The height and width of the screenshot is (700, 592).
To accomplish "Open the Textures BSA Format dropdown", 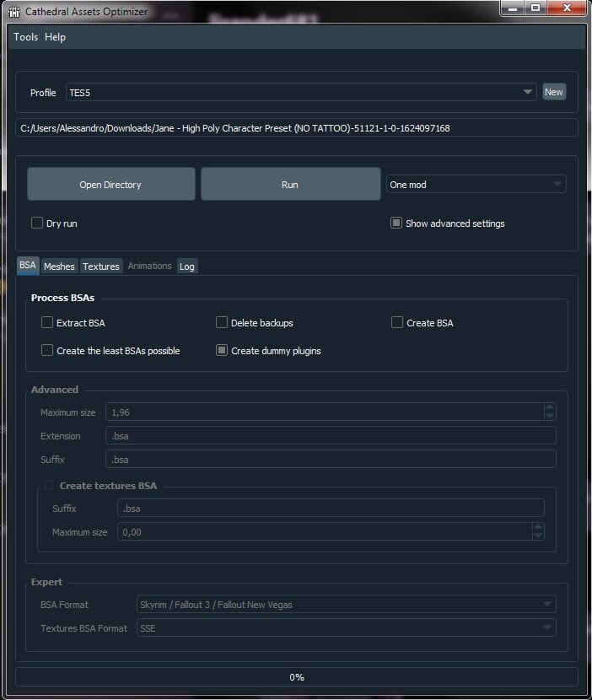I will pyautogui.click(x=347, y=628).
